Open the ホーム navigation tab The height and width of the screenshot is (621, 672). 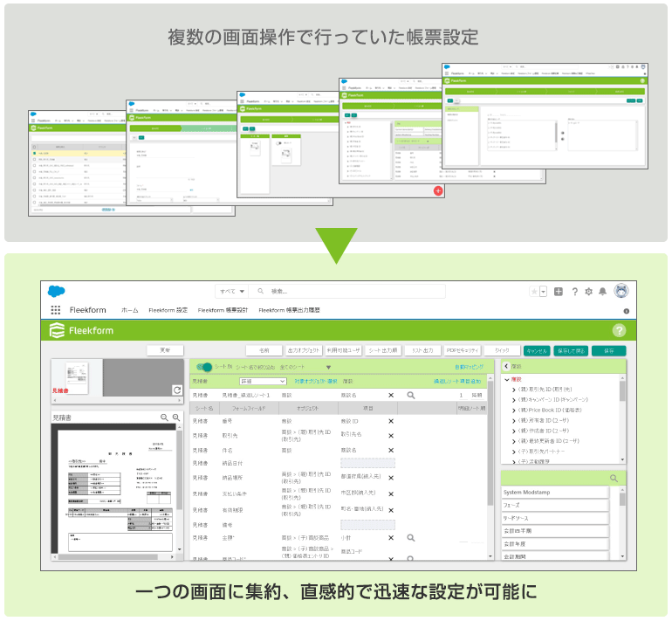(129, 310)
